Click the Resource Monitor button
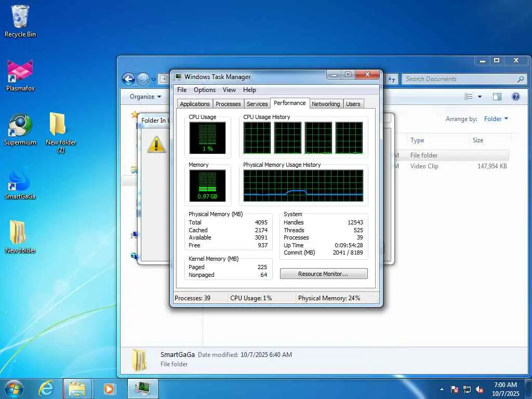The height and width of the screenshot is (399, 532). coord(324,274)
